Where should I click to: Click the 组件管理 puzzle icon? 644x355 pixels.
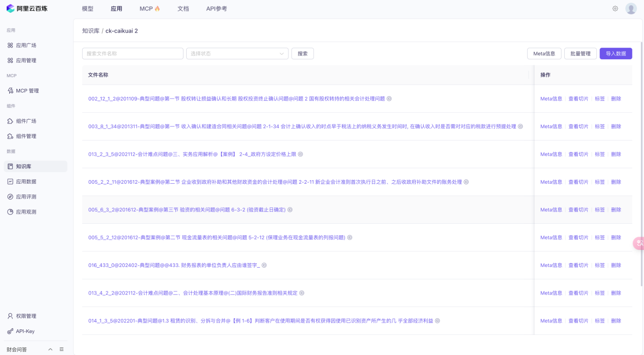tap(10, 136)
